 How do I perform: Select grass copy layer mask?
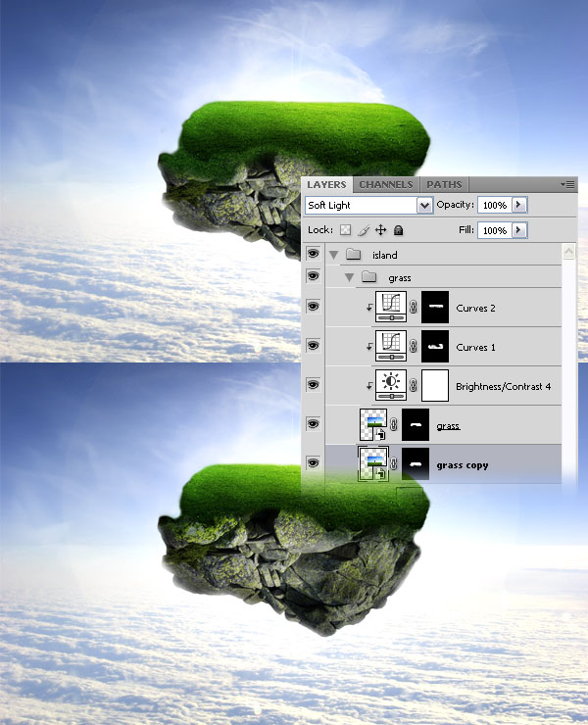[415, 463]
